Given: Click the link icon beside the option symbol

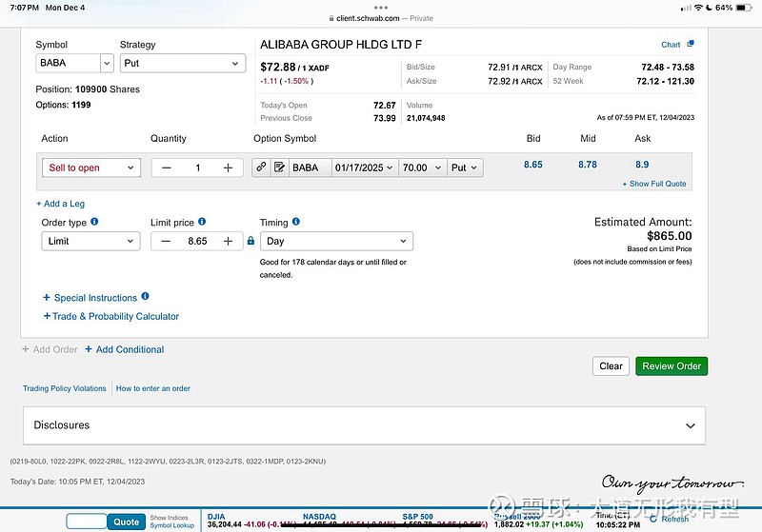Looking at the screenshot, I should (x=261, y=167).
